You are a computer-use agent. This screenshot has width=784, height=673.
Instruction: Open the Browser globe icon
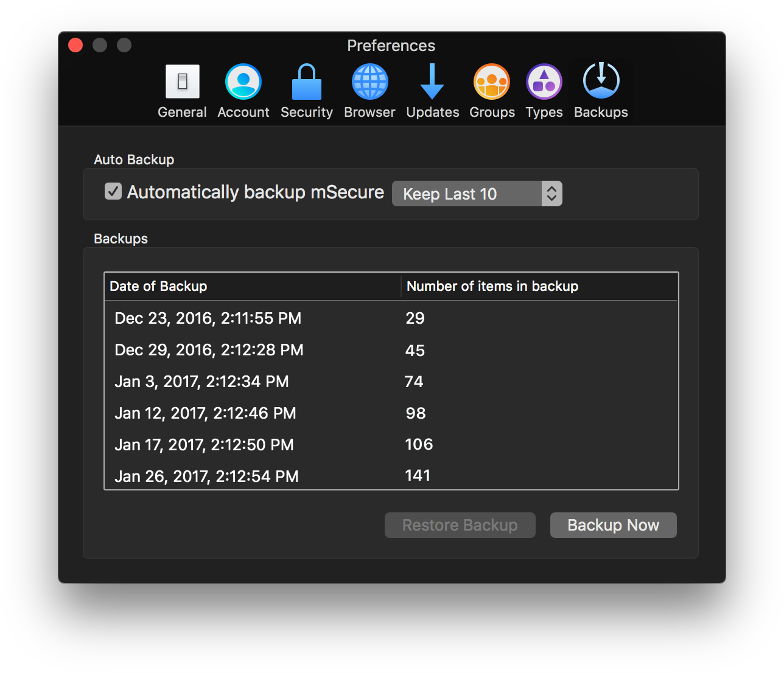click(369, 82)
